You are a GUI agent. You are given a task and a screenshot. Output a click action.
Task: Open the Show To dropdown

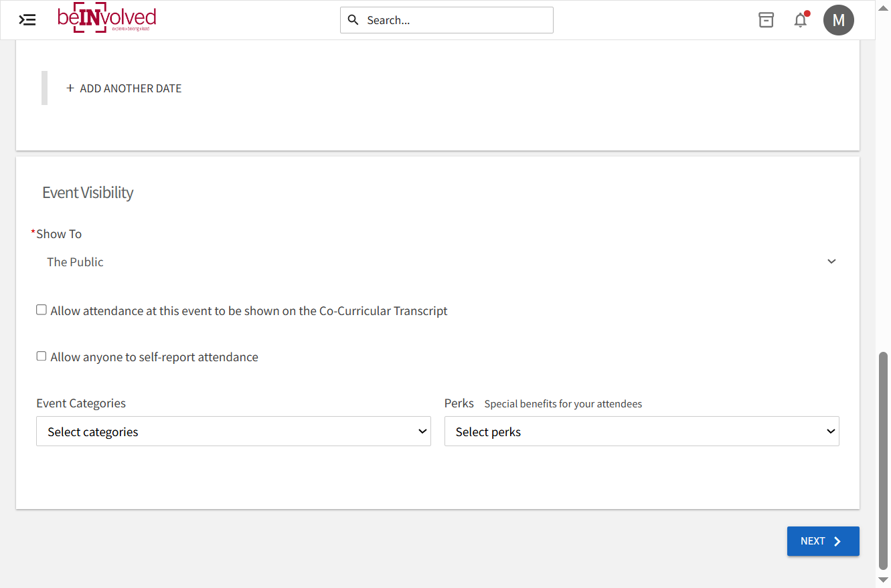click(x=438, y=262)
